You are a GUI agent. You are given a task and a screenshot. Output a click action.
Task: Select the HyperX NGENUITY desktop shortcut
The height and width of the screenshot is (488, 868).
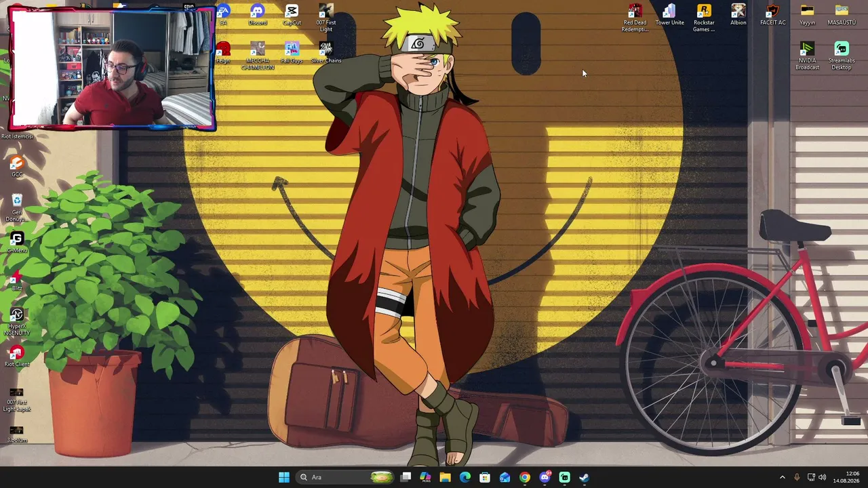click(x=17, y=322)
